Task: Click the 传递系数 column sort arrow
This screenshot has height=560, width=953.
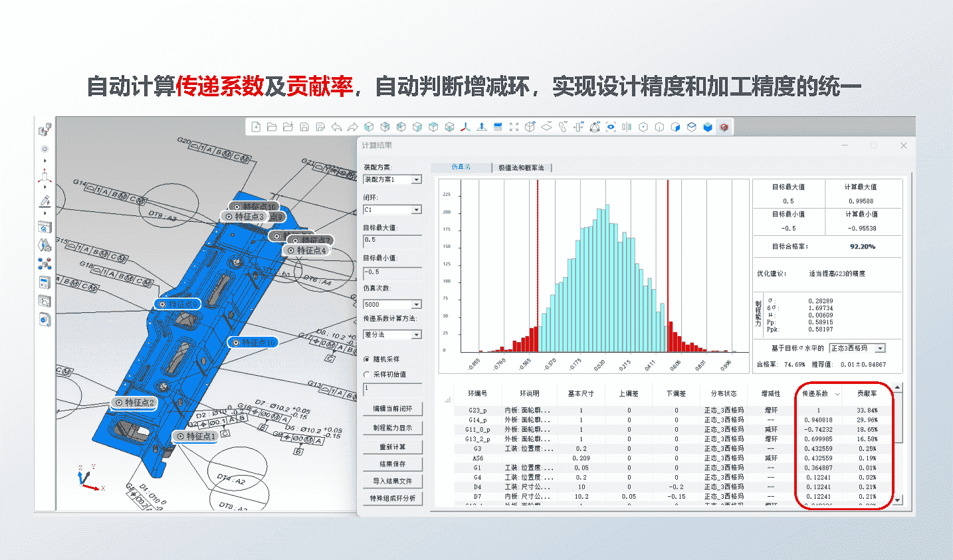Action: [837, 394]
